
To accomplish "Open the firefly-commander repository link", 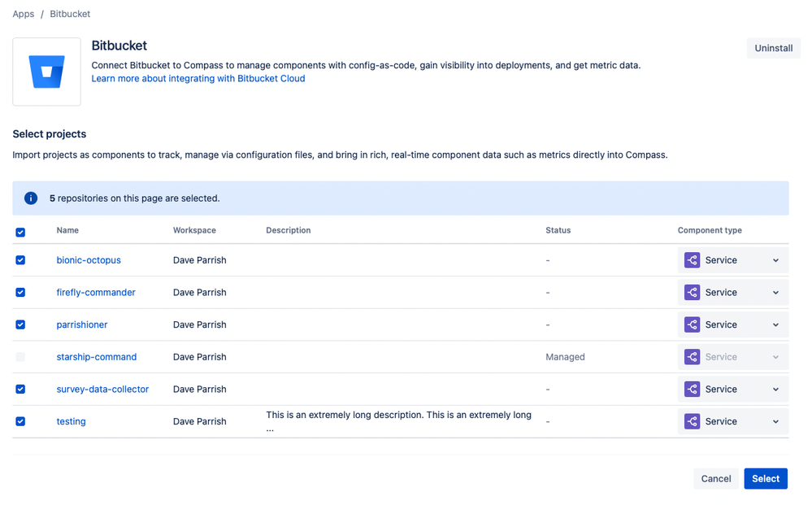I will click(x=96, y=292).
